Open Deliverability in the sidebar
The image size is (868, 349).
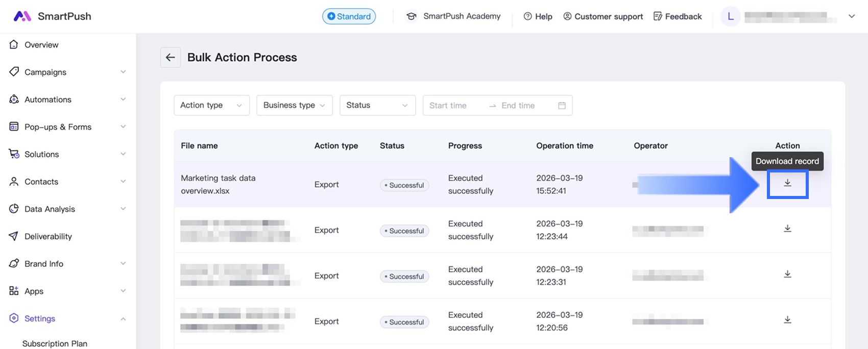point(48,237)
